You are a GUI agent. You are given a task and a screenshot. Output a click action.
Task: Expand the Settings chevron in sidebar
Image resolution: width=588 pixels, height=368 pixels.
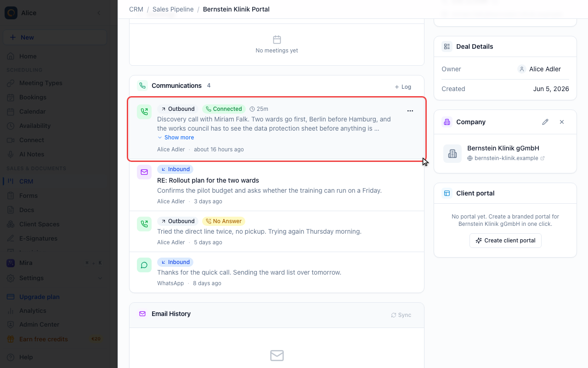[101, 278]
